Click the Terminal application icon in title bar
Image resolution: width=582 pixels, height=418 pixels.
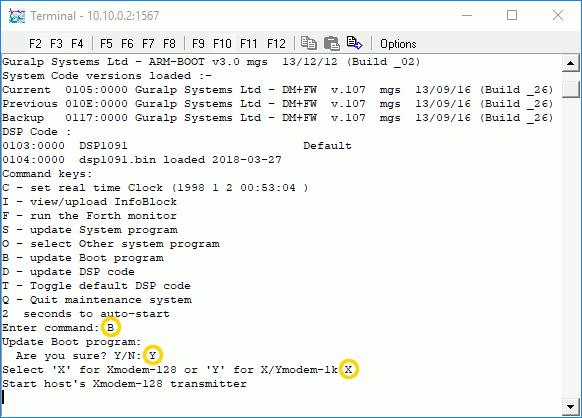[x=17, y=16]
